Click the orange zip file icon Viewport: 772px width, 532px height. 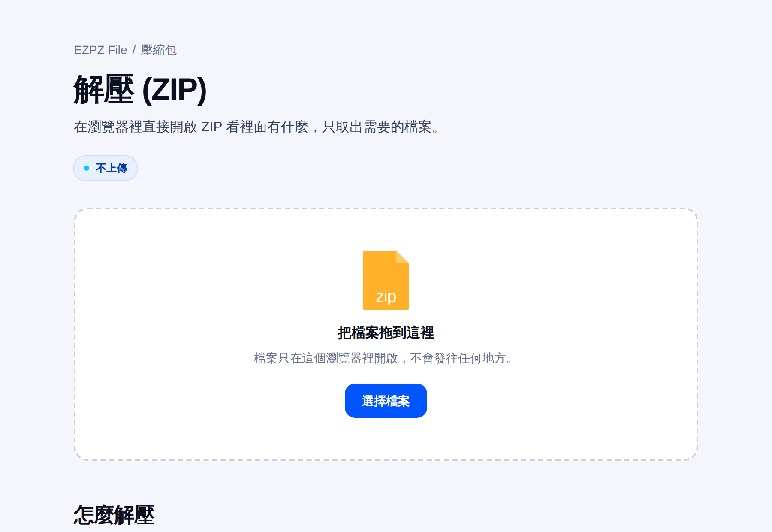[386, 280]
